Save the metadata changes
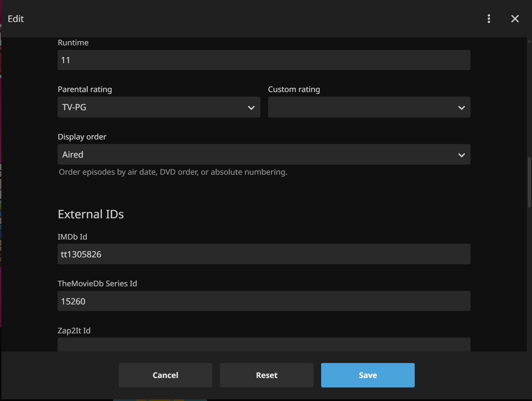 tap(368, 375)
